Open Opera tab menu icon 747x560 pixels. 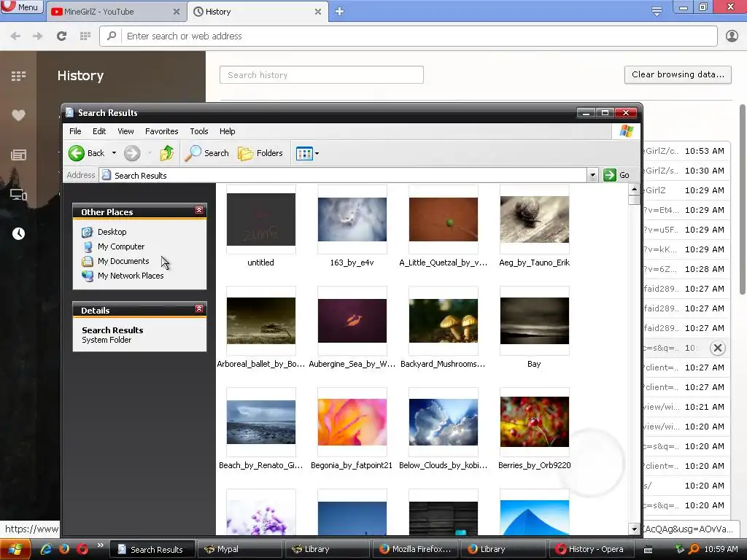pos(657,11)
